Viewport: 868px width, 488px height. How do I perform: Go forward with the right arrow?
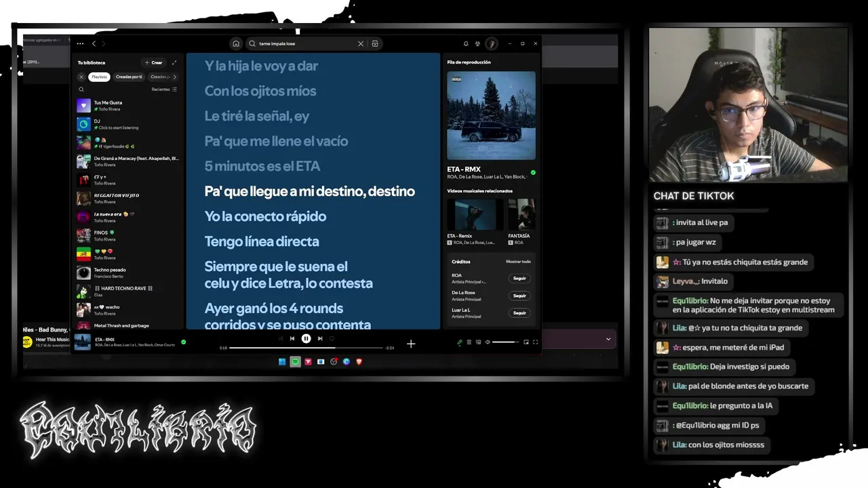(103, 43)
